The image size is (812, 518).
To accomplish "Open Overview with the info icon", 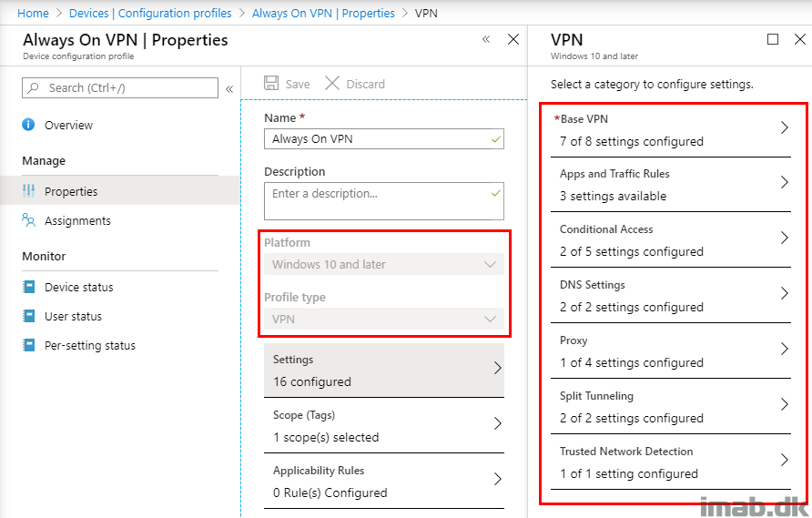I will [x=28, y=125].
